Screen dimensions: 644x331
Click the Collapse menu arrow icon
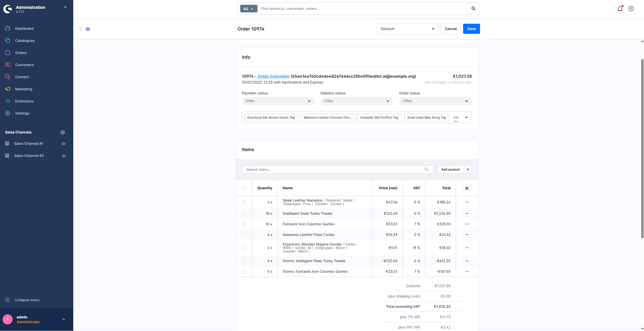pos(8,300)
